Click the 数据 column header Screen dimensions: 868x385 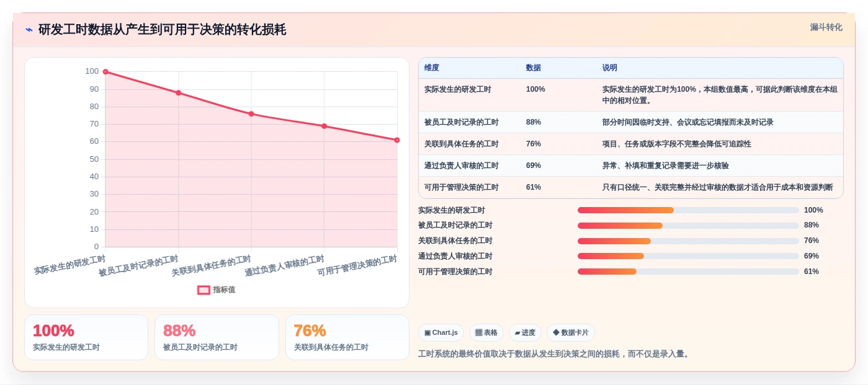click(x=534, y=68)
